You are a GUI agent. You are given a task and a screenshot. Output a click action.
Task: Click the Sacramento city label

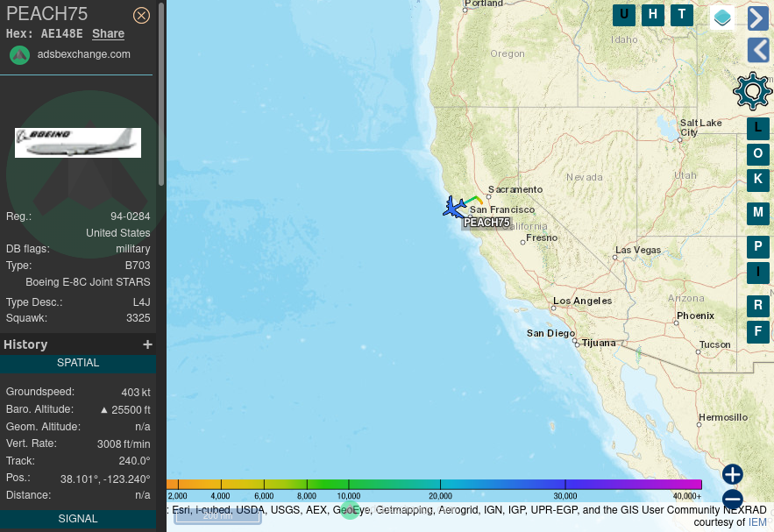click(x=515, y=189)
